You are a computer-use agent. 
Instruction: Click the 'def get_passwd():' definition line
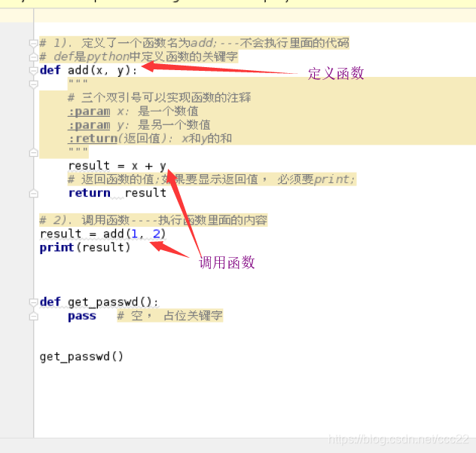point(99,302)
